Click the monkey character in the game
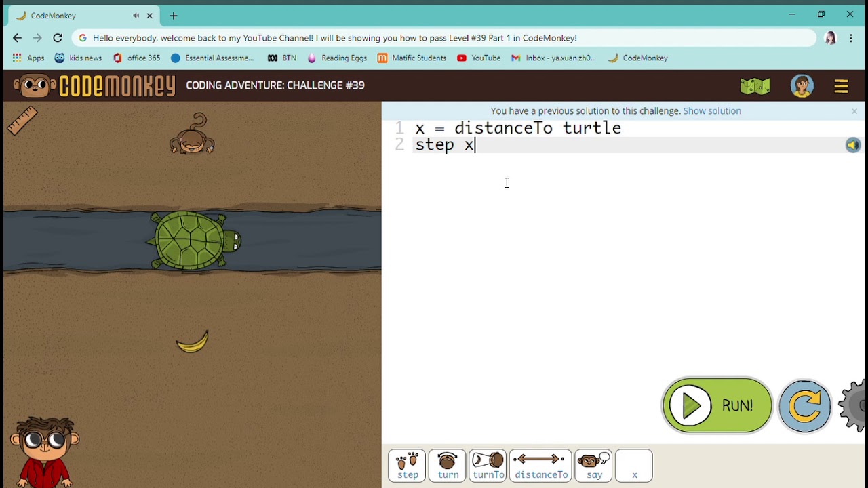Viewport: 868px width, 488px height. coord(193,134)
